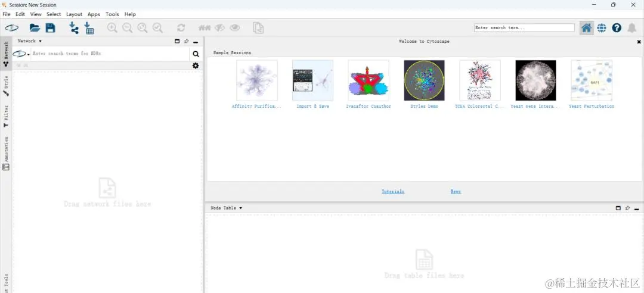
Task: Switch to the Filter side tab
Action: click(x=6, y=116)
